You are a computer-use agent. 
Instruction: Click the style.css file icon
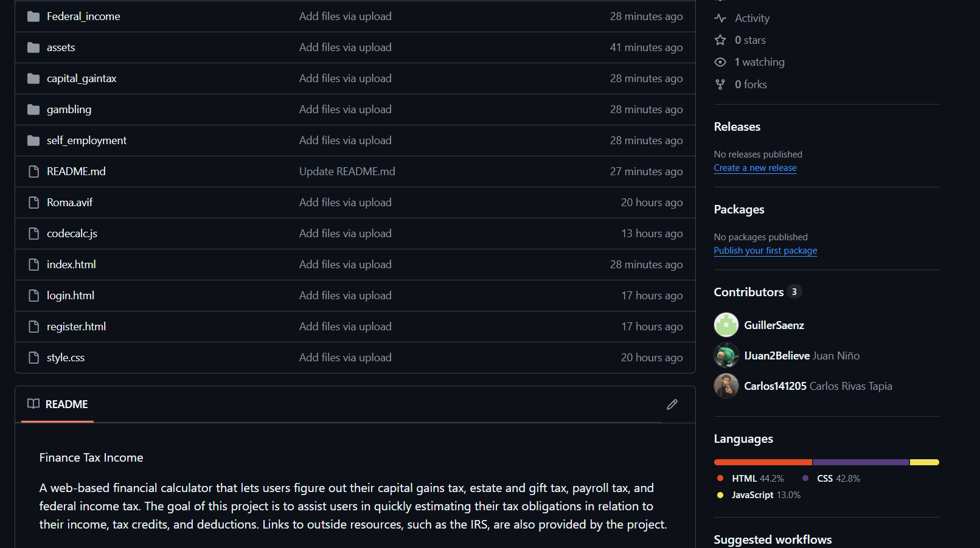click(34, 358)
